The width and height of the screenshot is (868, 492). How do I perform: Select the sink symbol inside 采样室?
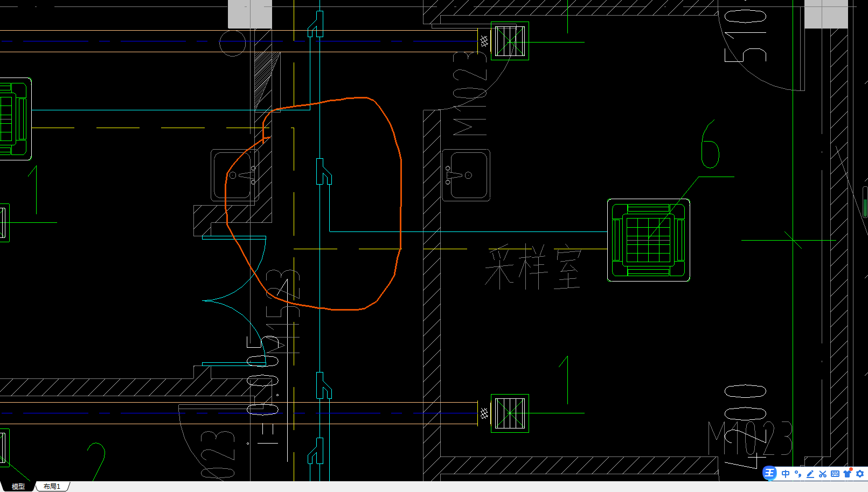(x=466, y=175)
